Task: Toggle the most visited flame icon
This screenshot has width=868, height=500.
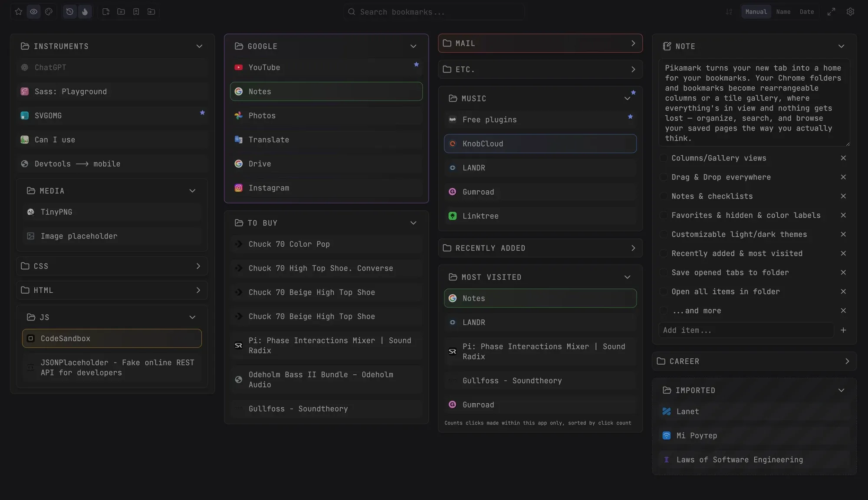Action: point(85,12)
